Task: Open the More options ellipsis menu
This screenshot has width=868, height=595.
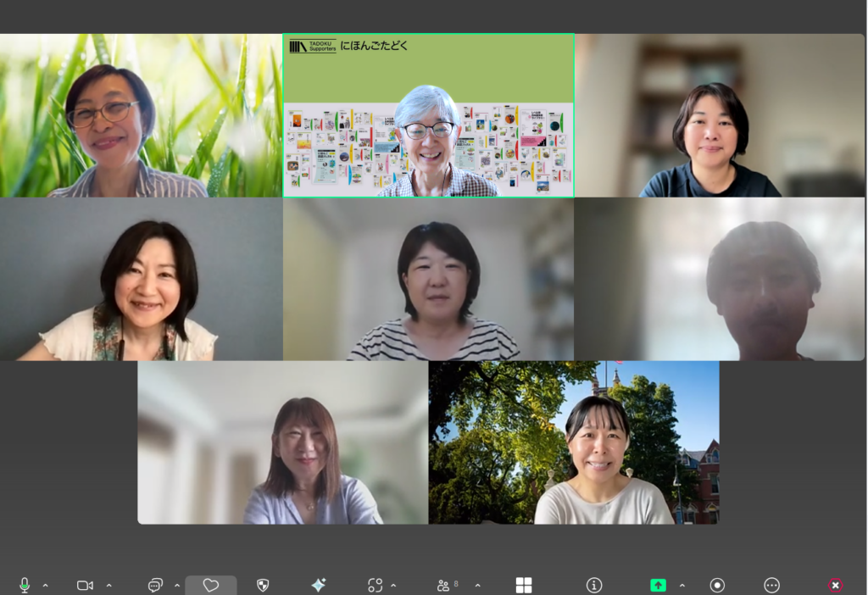Action: pos(771,585)
